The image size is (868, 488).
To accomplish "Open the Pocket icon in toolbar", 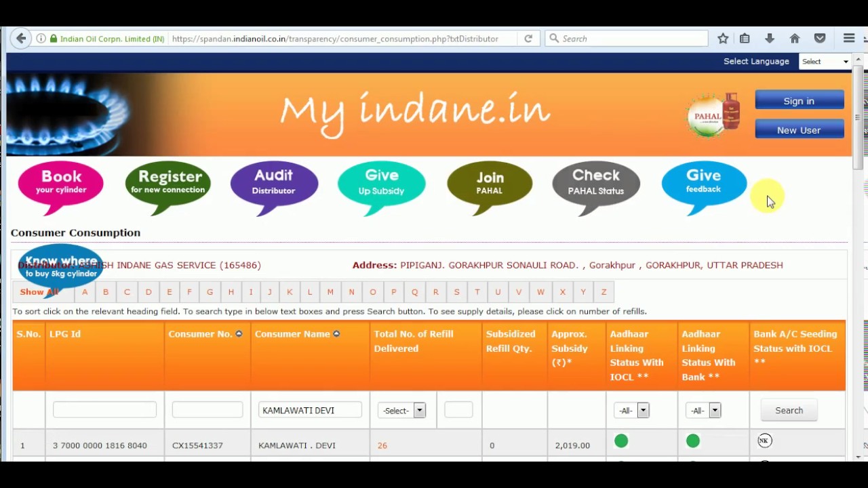I will 820,39.
